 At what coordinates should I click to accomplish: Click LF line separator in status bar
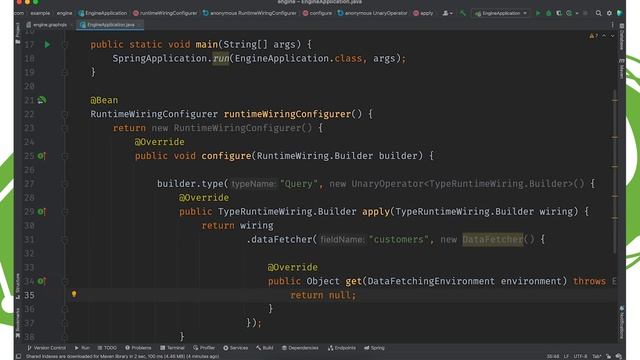566,356
